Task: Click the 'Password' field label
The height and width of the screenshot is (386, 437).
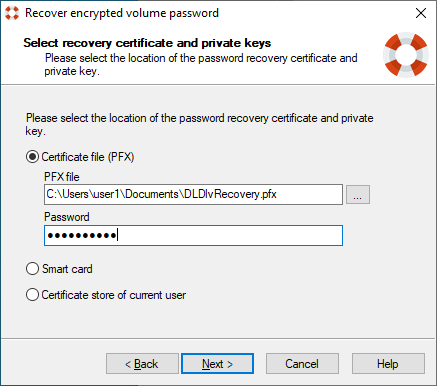Action: click(67, 217)
